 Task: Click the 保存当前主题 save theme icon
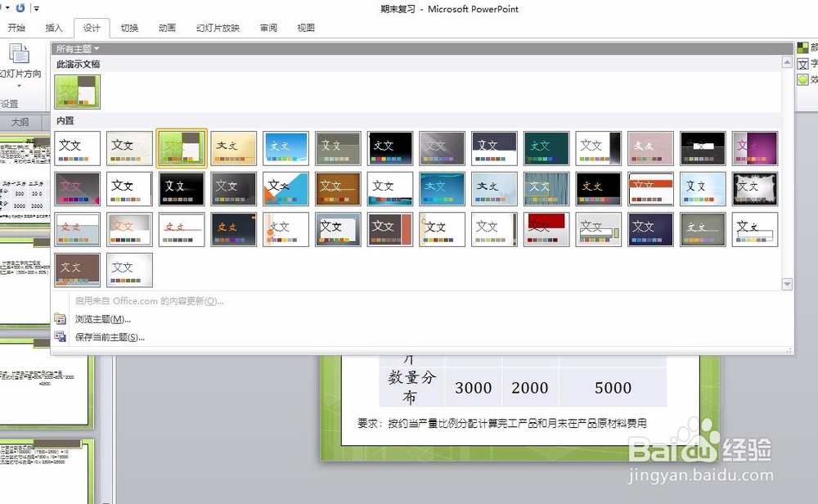point(61,335)
